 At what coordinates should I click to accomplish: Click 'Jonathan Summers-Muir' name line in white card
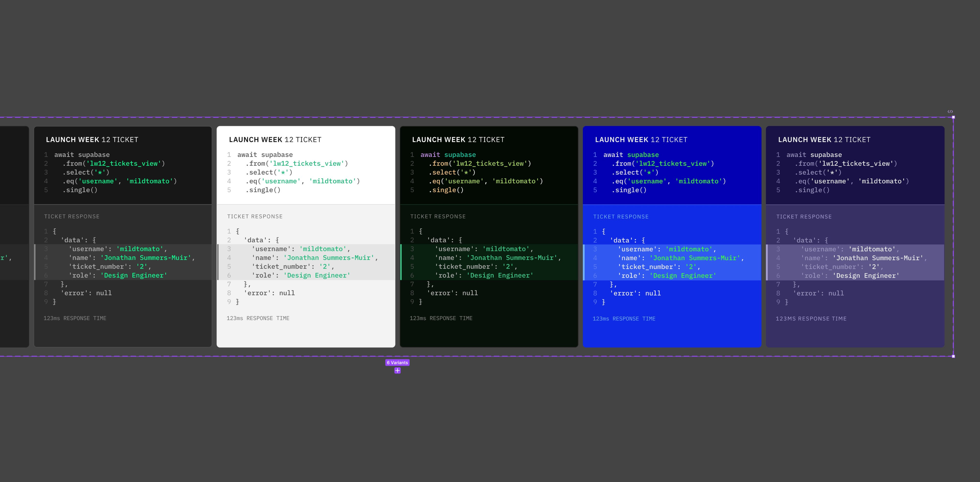[x=315, y=258]
